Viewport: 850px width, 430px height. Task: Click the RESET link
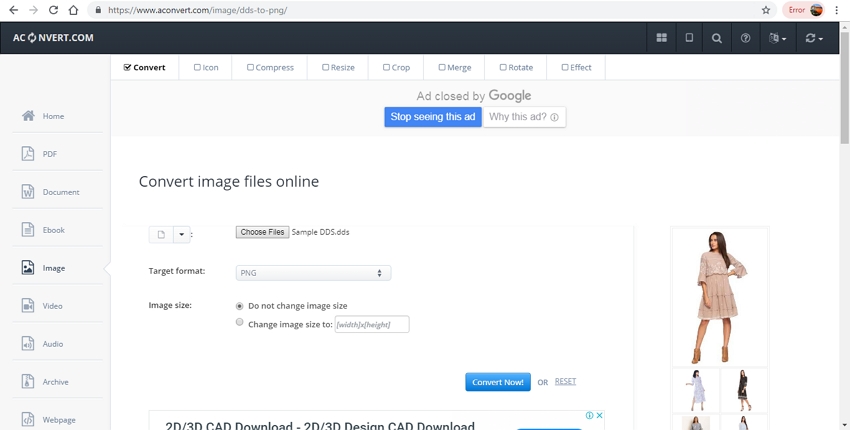(x=565, y=381)
